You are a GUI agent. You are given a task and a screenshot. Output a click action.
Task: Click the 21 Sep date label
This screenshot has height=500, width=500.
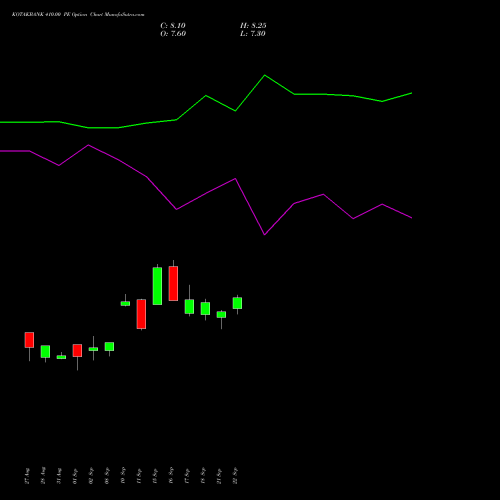click(219, 476)
